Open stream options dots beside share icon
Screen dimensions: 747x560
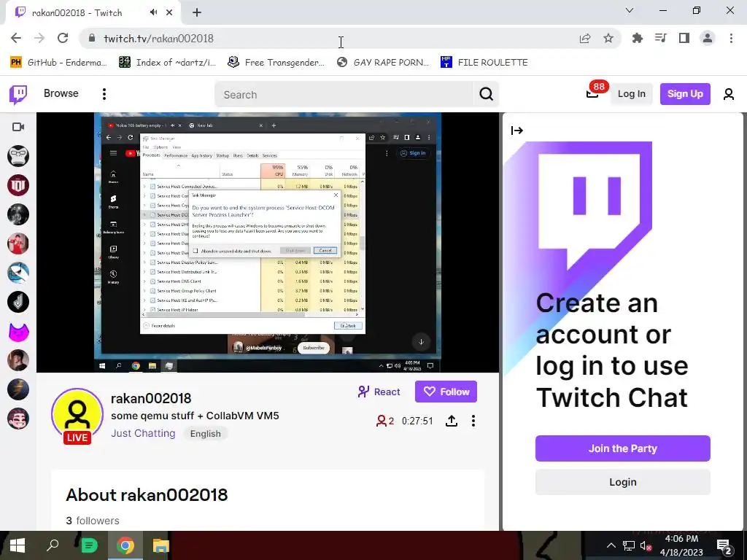click(473, 421)
